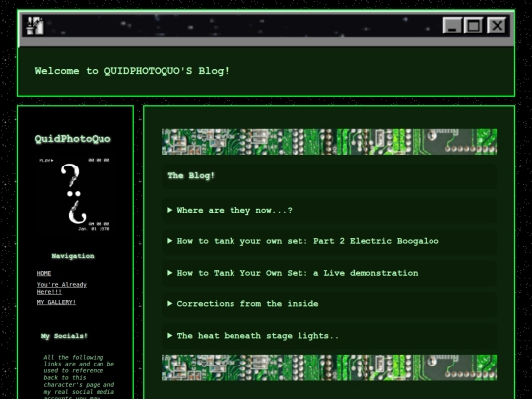Open the HOME navigation link
The height and width of the screenshot is (399, 532).
(44, 273)
